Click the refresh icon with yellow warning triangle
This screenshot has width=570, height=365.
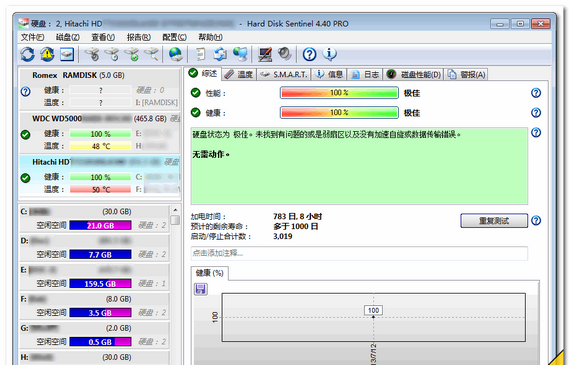47,55
